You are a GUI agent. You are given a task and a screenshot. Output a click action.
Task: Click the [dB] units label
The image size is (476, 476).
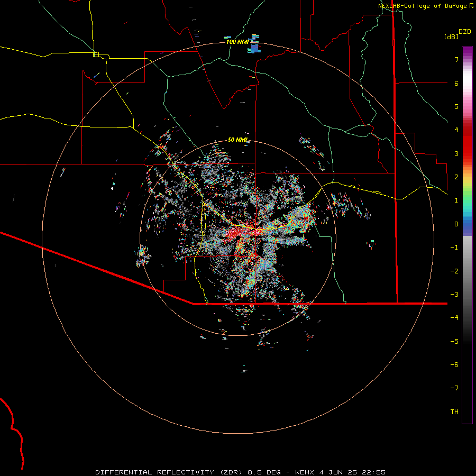point(452,36)
